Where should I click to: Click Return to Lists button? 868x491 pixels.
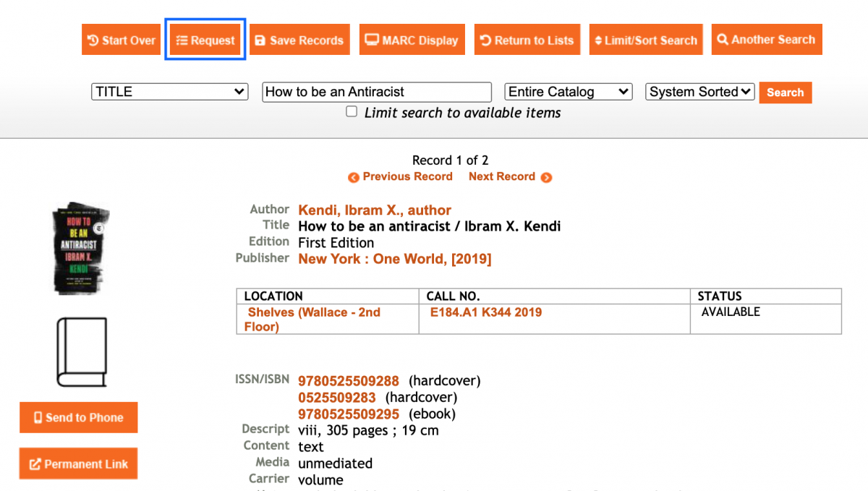[x=527, y=40]
